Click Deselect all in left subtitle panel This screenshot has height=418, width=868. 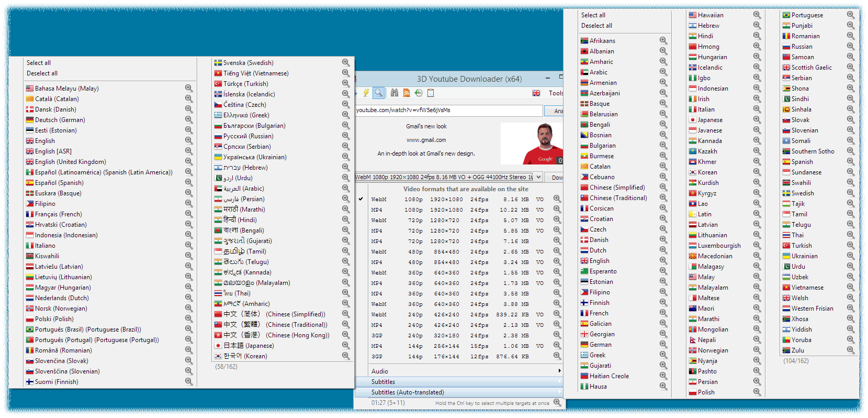pyautogui.click(x=42, y=73)
